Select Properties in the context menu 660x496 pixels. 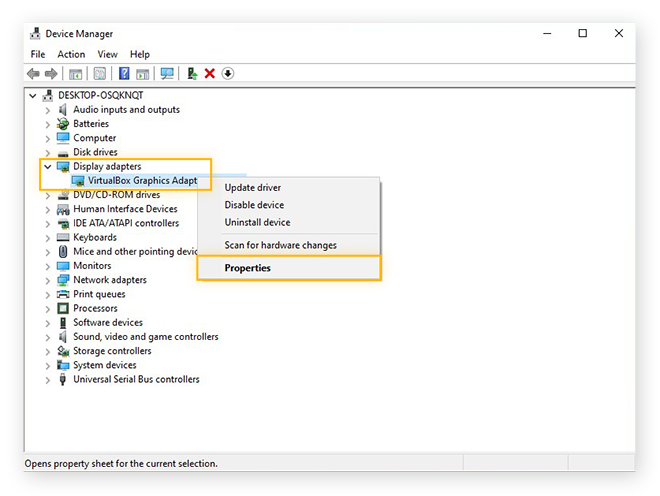coord(289,268)
